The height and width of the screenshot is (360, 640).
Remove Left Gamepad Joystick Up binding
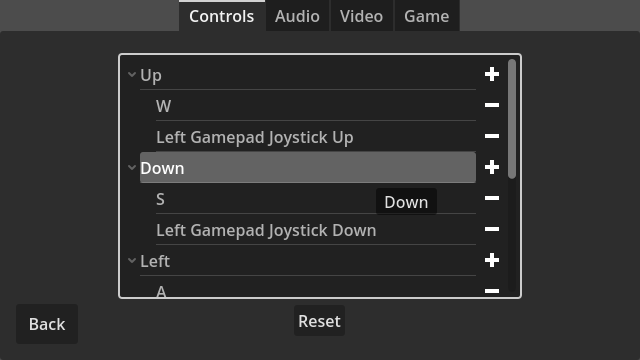[492, 136]
